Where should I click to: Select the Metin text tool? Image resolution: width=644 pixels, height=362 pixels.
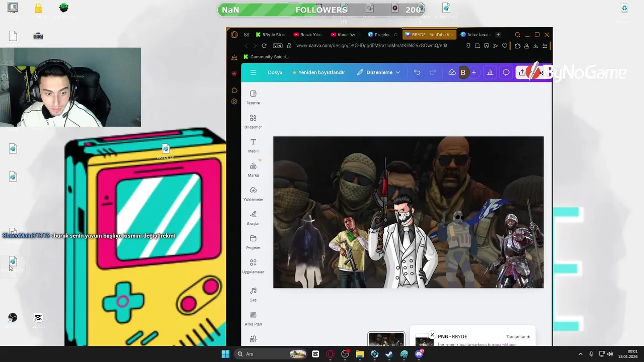coord(253,146)
